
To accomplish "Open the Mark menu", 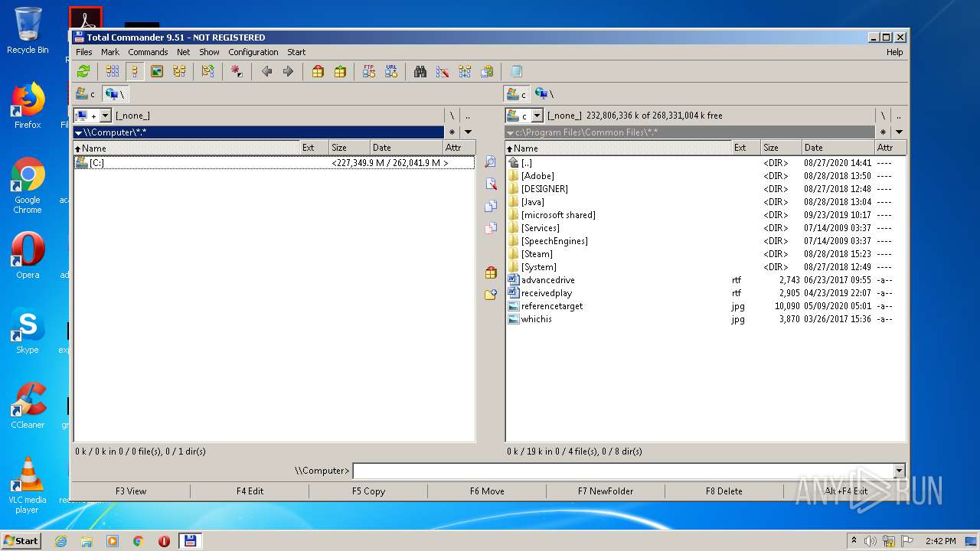I will click(110, 52).
